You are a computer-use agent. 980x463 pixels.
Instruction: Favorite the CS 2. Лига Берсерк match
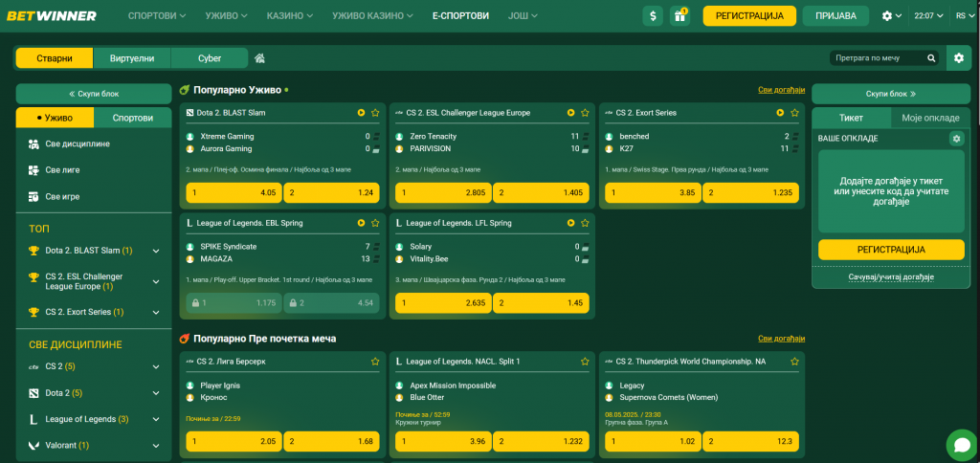coord(375,362)
